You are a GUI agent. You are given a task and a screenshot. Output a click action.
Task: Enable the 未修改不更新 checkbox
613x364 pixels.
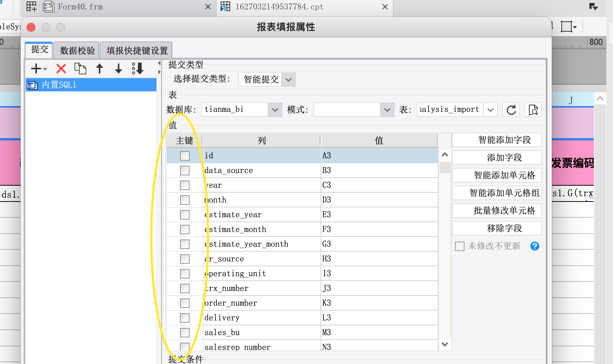460,246
